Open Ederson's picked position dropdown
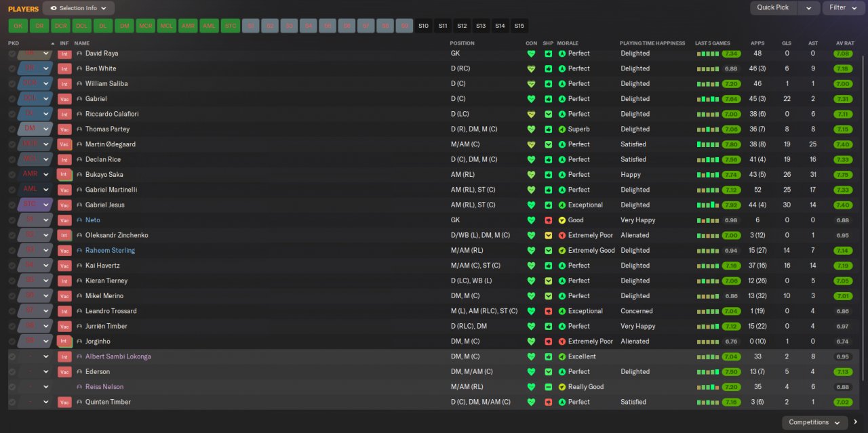Screen dimensions: 868x433 [x=36, y=371]
